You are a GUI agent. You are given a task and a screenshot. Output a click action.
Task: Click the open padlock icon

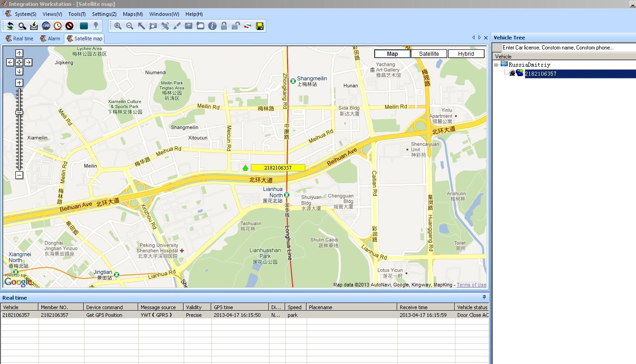click(236, 26)
